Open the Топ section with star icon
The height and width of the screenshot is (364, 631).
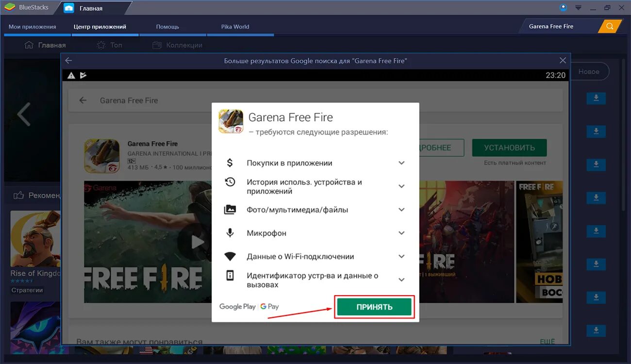tap(109, 45)
